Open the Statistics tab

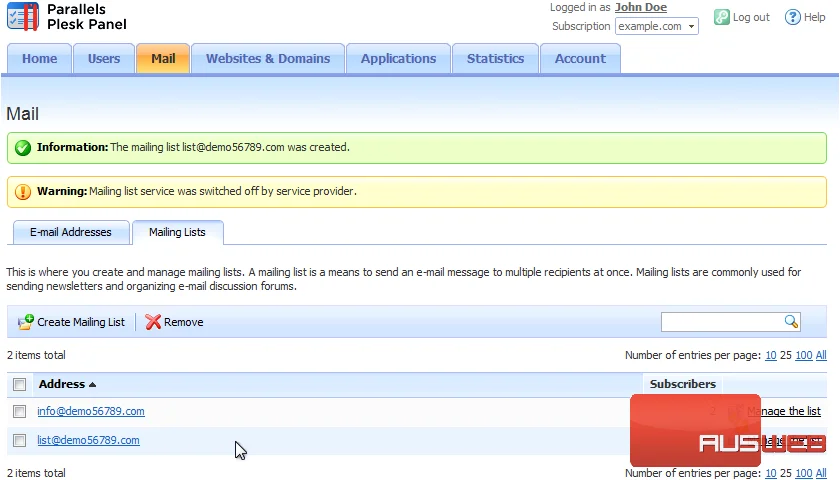(495, 58)
